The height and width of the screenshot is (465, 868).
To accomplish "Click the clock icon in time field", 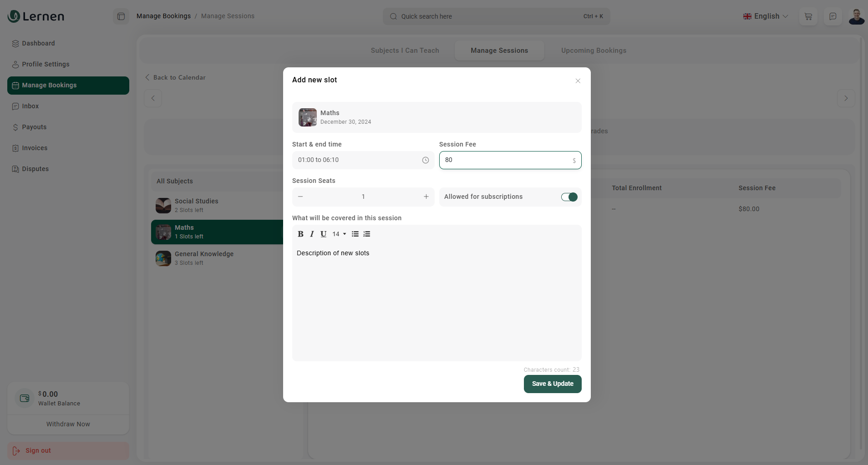I will click(425, 160).
